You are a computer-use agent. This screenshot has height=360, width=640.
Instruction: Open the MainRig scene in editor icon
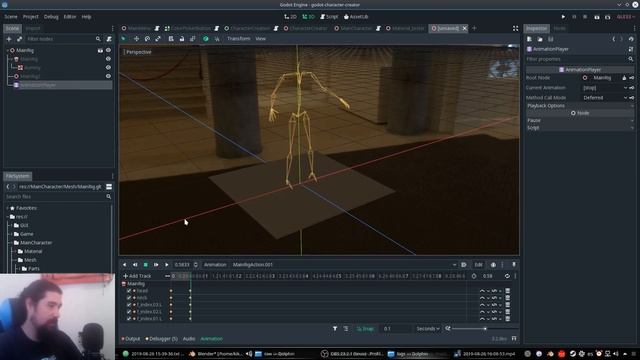click(x=100, y=50)
